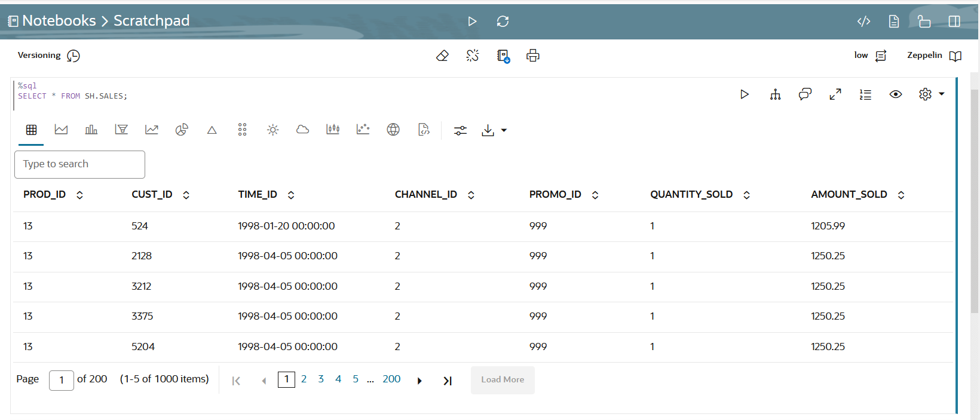The width and height of the screenshot is (980, 420).
Task: Select the sunburst chart icon
Action: point(272,130)
